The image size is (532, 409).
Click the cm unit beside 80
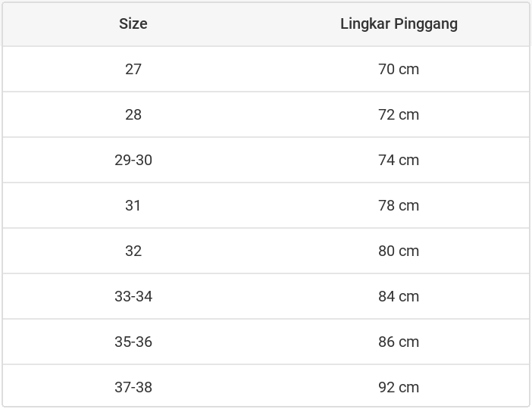pos(409,251)
